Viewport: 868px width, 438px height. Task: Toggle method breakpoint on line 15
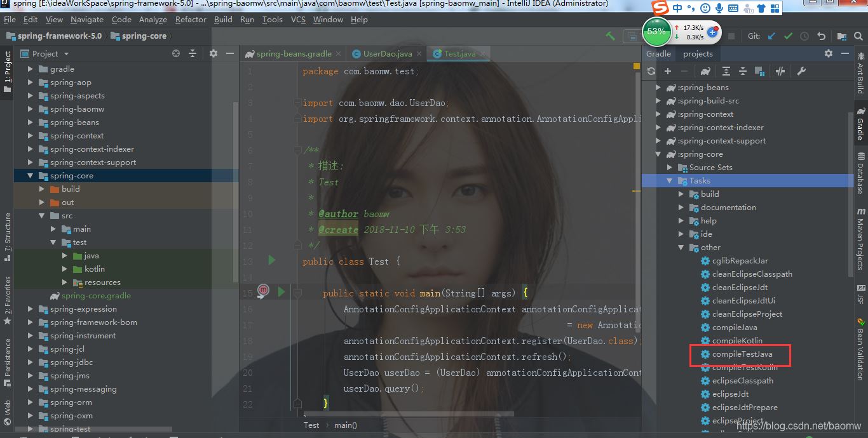pyautogui.click(x=263, y=291)
